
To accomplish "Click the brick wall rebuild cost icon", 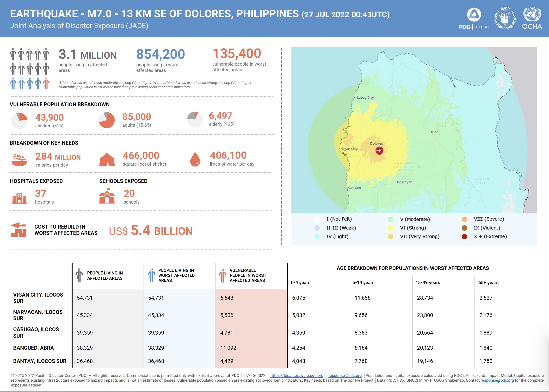I will 19,230.
